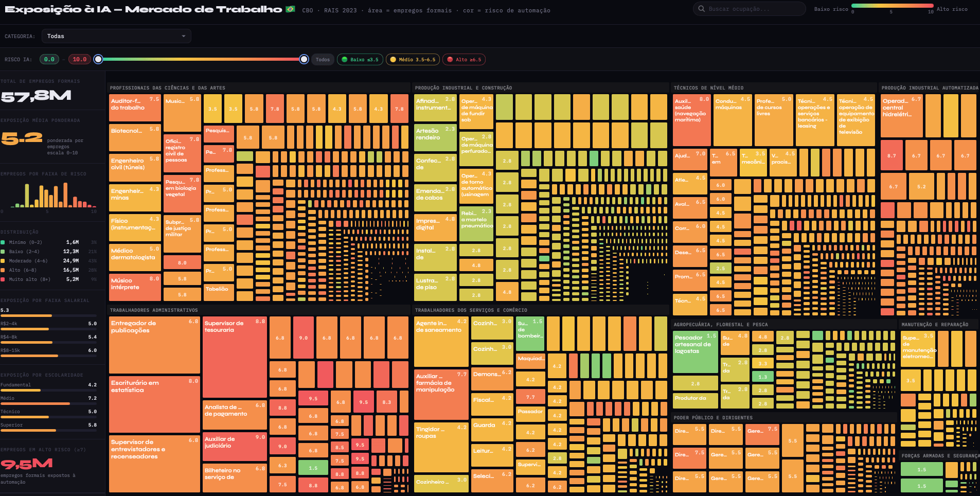Select the Todos risk filter chip
980x496 pixels.
pos(323,60)
